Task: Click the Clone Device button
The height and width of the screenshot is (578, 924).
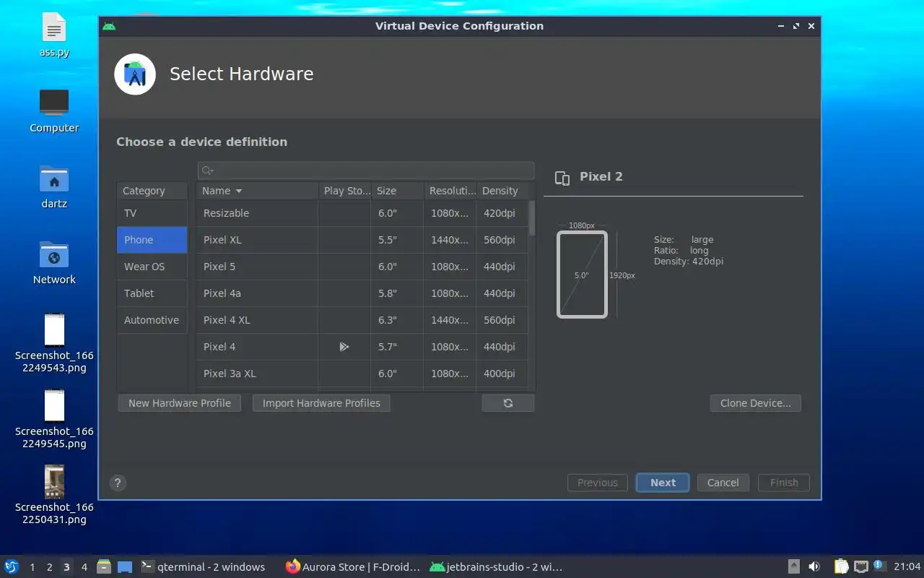Action: [756, 403]
